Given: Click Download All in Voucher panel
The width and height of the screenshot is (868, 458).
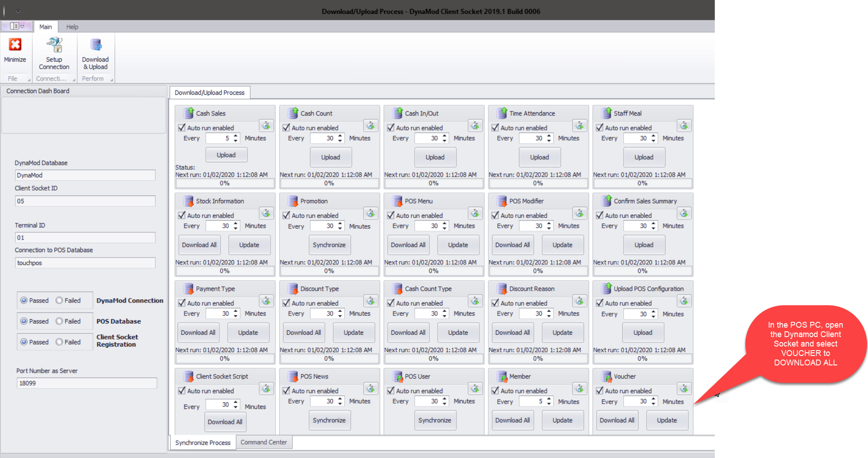Looking at the screenshot, I should pos(617,420).
